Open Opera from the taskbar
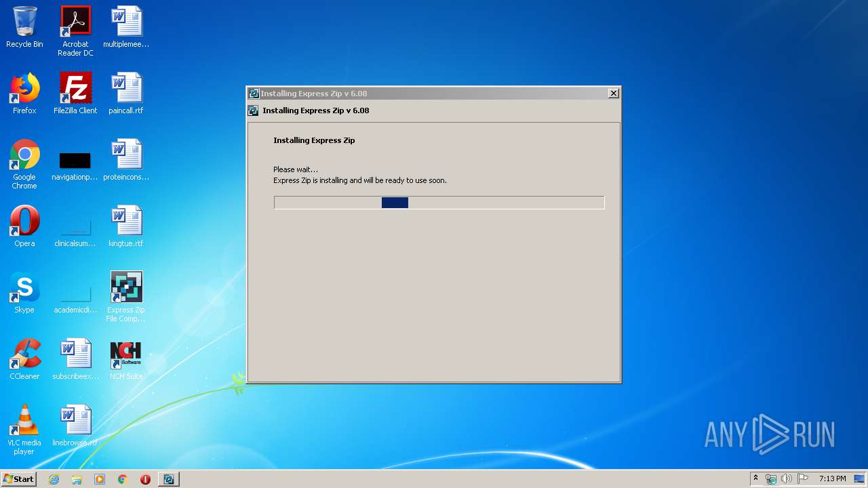 pos(145,479)
